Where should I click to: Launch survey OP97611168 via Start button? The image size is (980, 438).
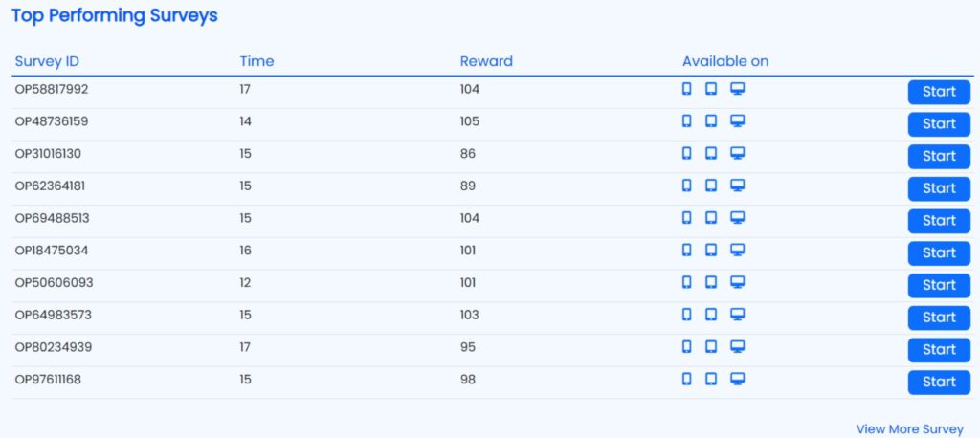tap(938, 382)
